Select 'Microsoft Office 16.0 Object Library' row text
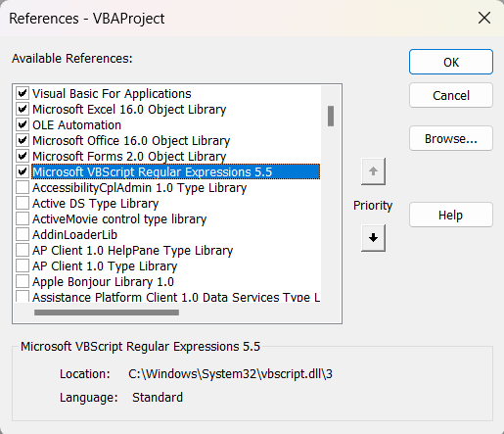Screen dimensions: 504x434 pyautogui.click(x=131, y=141)
